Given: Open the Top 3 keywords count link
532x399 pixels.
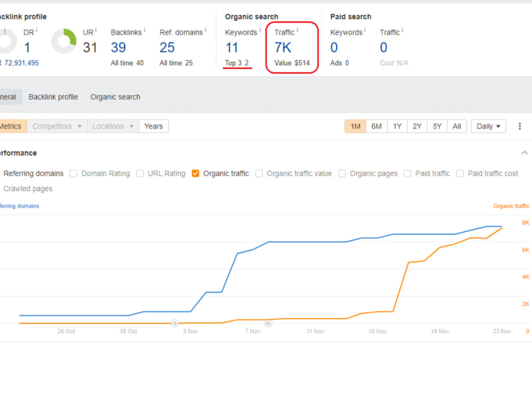Looking at the screenshot, I should coord(247,63).
